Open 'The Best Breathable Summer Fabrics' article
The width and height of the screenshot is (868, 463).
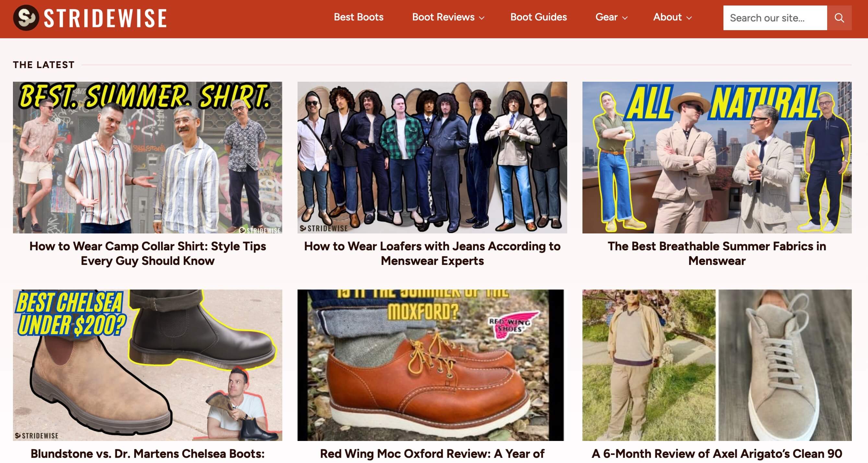717,254
